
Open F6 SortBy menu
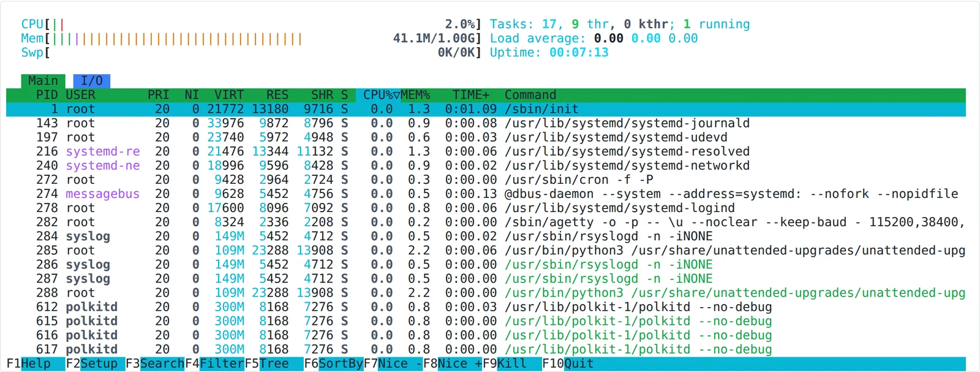click(334, 363)
